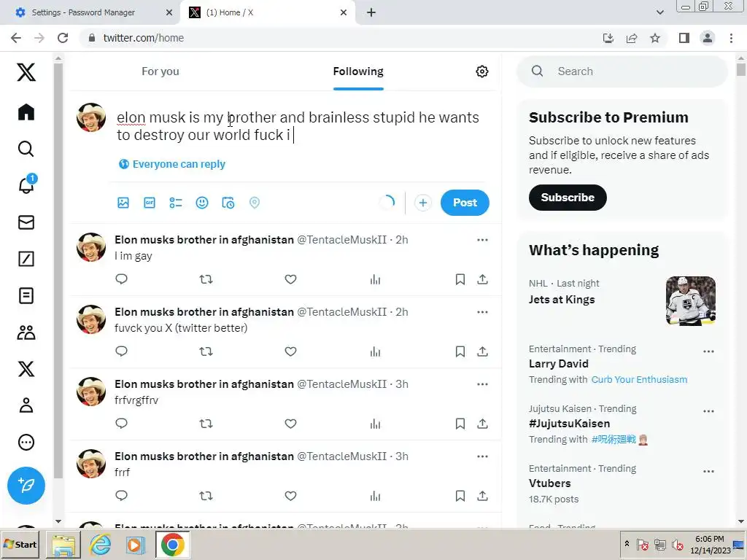Image resolution: width=747 pixels, height=560 pixels.
Task: Click Subscribe to Premium button
Action: [568, 198]
